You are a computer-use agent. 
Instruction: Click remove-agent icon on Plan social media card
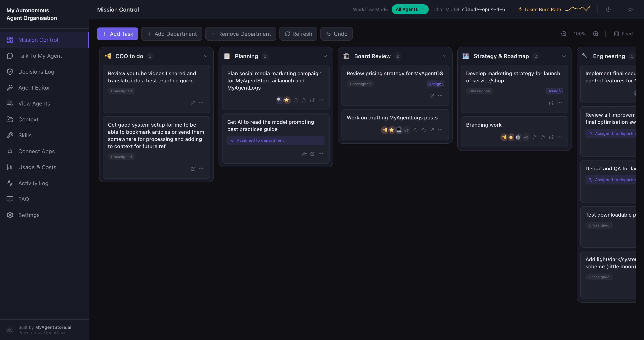(x=296, y=100)
